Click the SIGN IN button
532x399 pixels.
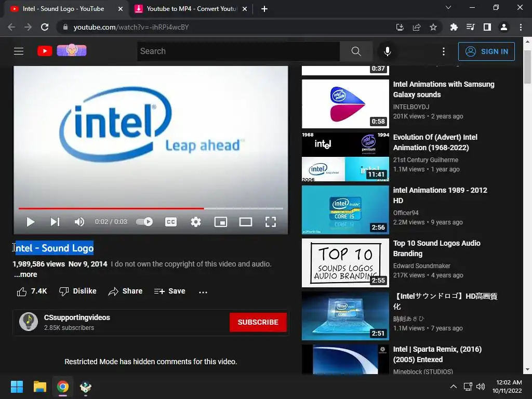486,51
